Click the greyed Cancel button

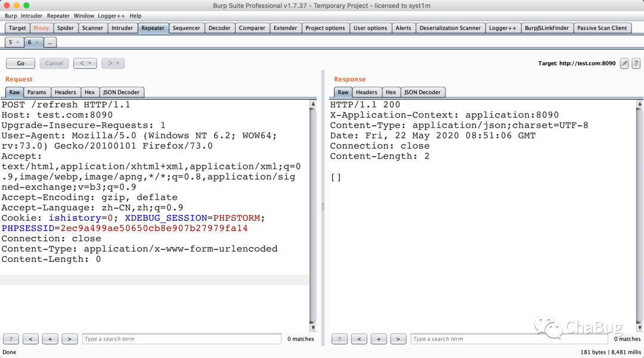click(54, 63)
